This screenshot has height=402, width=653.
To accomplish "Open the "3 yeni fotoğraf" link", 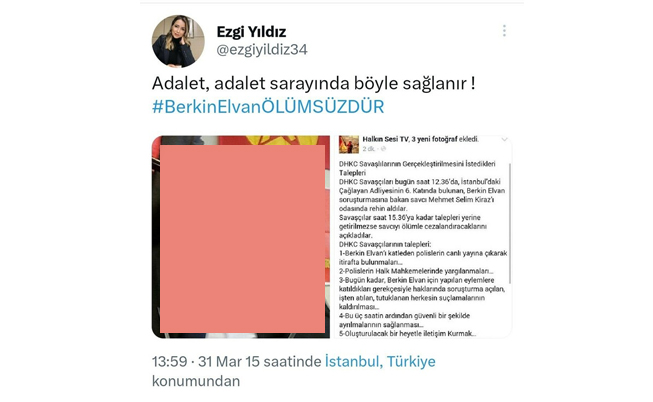I will [x=434, y=139].
